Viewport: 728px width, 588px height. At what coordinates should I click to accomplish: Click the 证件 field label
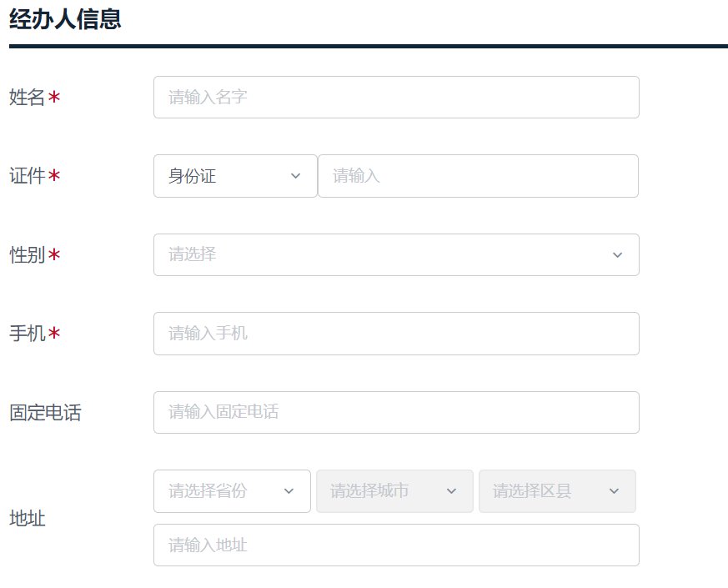tap(27, 176)
